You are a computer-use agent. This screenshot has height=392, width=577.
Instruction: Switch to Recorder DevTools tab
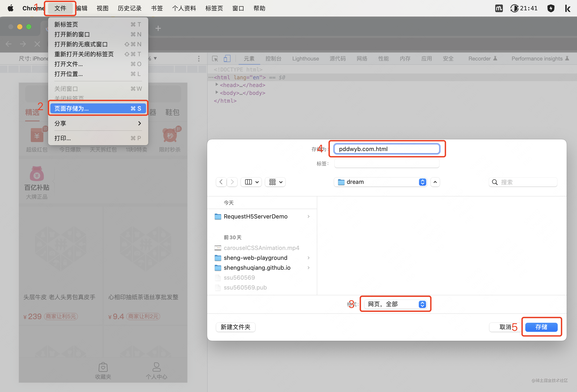tap(482, 59)
